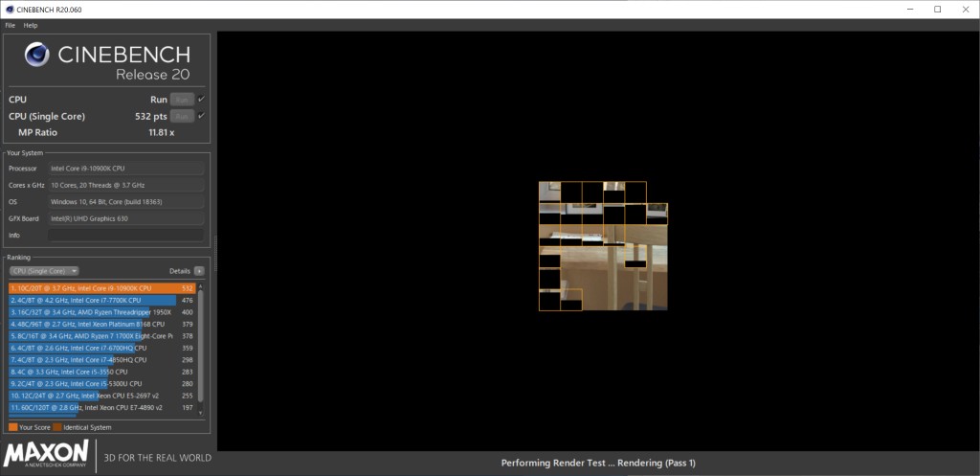Click the scroll-down arrow of ranking list
980x476 pixels.
(201, 413)
